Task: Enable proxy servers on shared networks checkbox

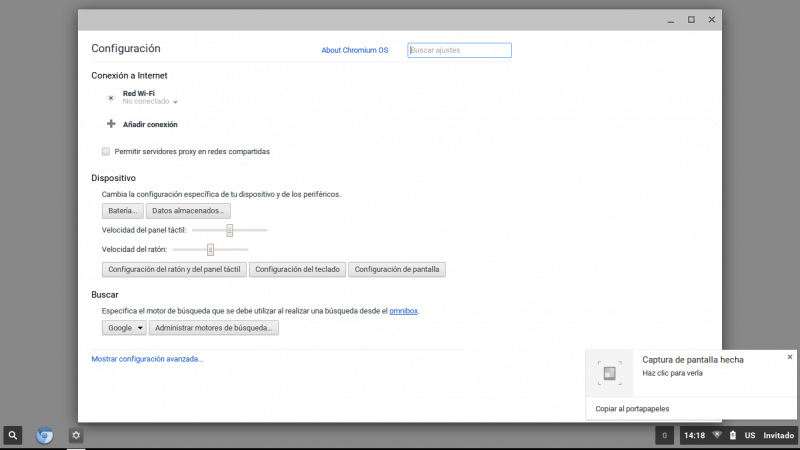Action: (x=106, y=152)
